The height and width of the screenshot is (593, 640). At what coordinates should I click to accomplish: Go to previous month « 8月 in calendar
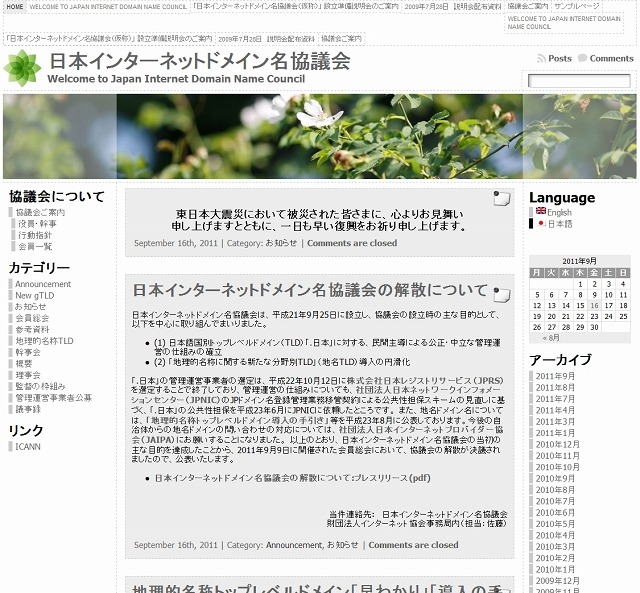click(x=551, y=338)
